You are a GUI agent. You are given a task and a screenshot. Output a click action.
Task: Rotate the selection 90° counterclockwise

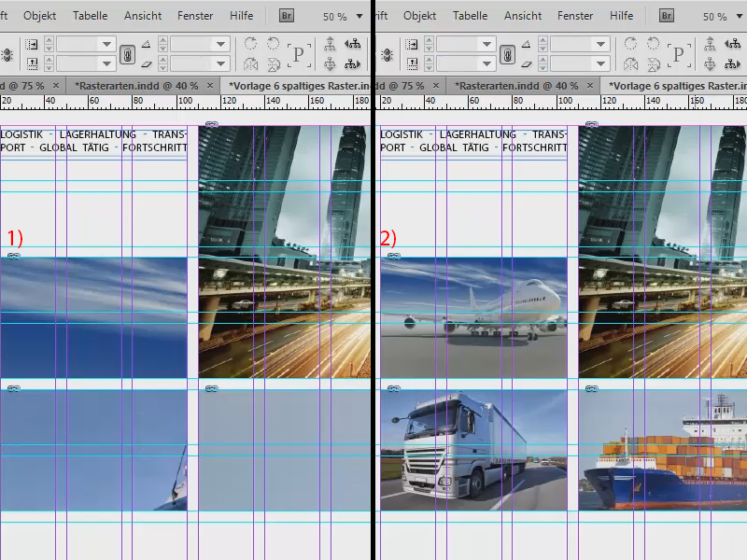275,44
